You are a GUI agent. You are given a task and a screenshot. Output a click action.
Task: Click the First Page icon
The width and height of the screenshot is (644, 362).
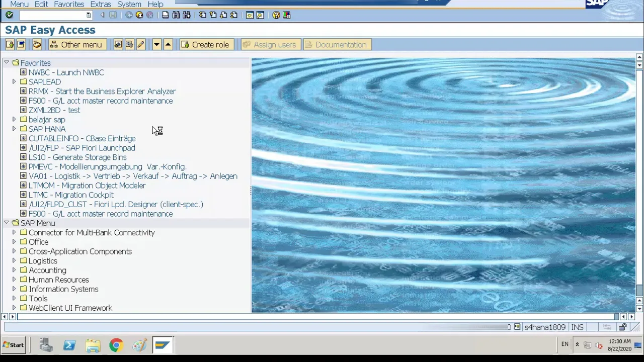tap(202, 15)
